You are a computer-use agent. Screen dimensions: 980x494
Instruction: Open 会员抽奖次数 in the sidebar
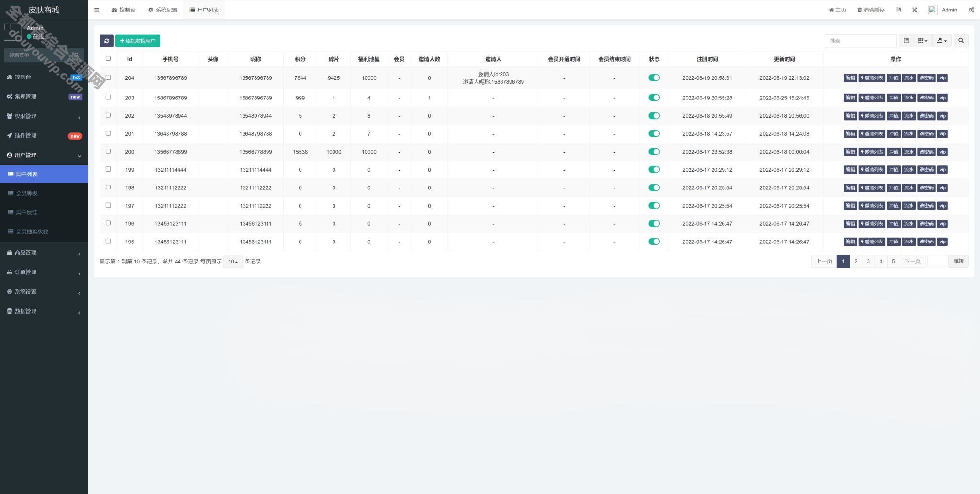tap(44, 231)
